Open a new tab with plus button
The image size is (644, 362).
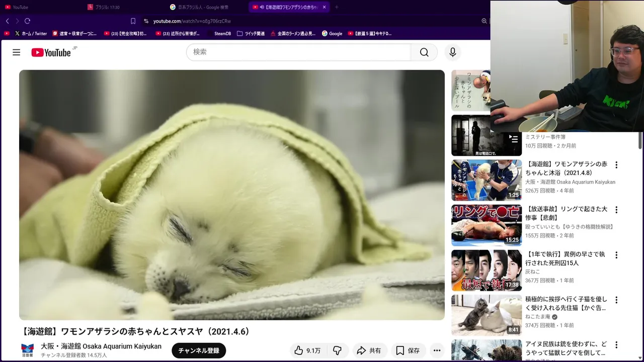[337, 7]
